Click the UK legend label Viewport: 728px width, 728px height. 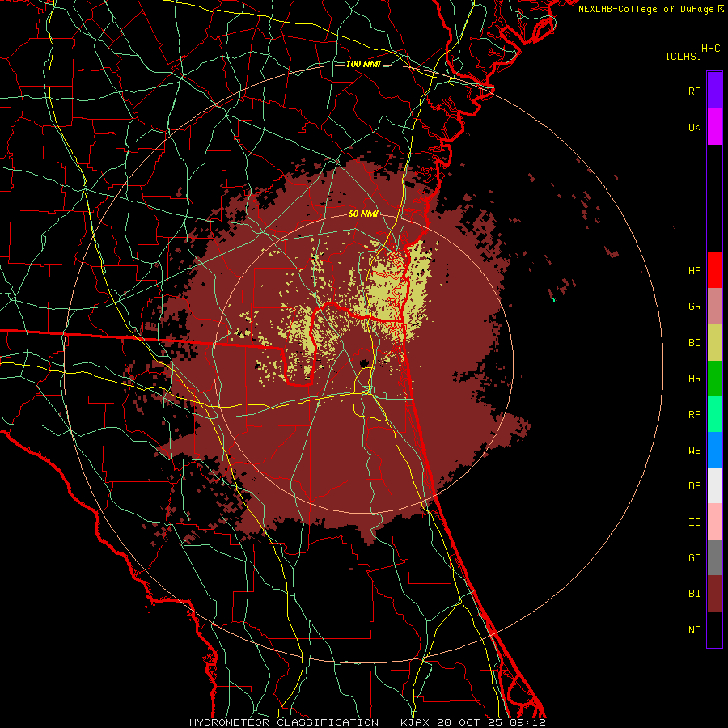coord(695,128)
